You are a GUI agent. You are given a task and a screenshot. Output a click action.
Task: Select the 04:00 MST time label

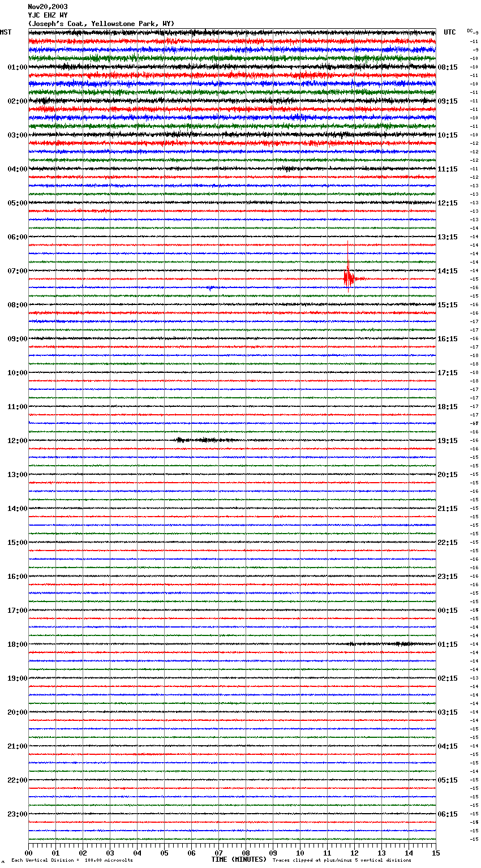coord(18,169)
